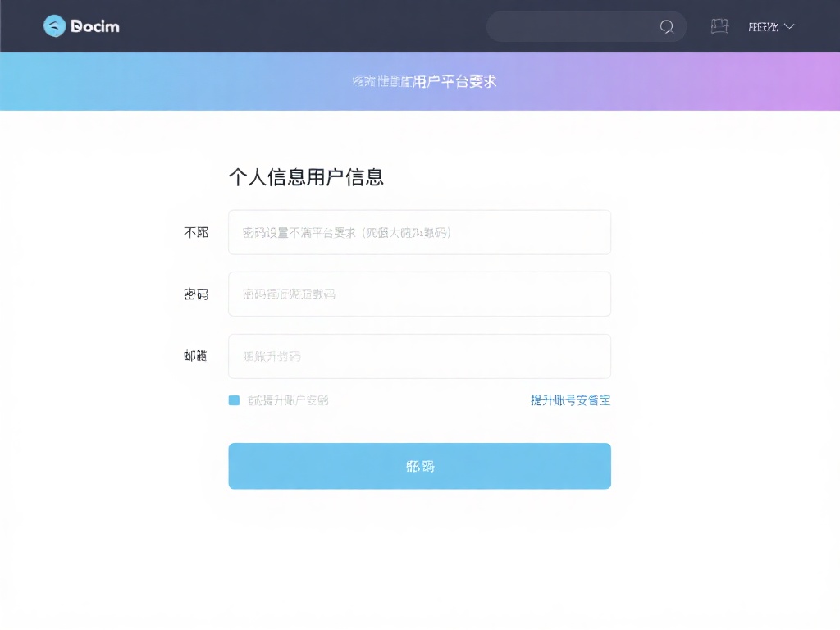
Task: Uncheck the blue checkbox below the form
Action: 234,400
